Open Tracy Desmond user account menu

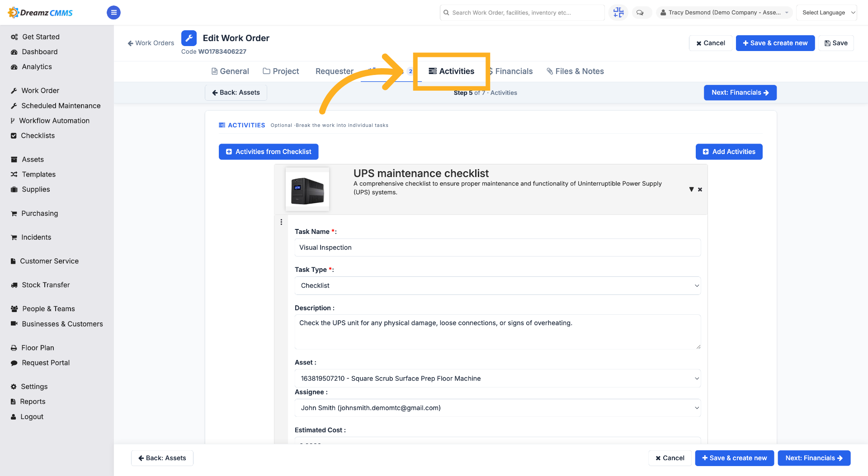[724, 13]
